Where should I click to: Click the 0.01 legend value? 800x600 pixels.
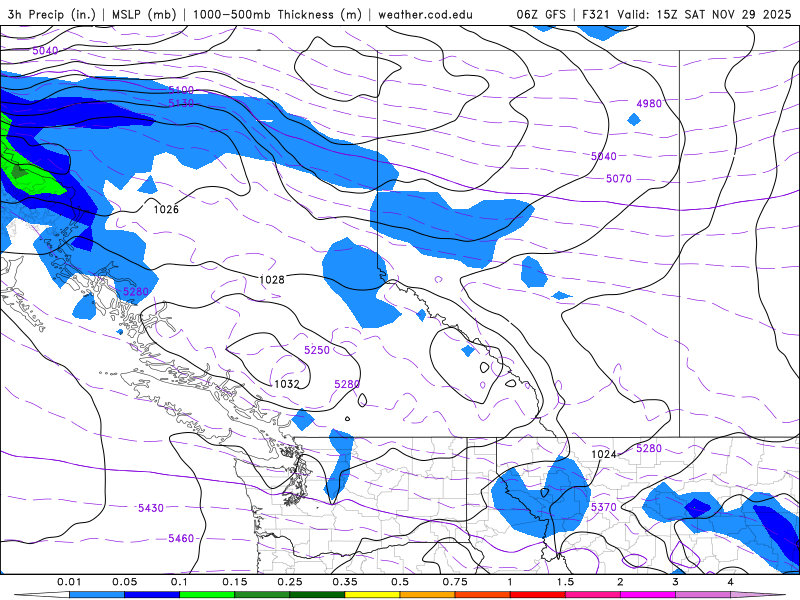coord(69,582)
